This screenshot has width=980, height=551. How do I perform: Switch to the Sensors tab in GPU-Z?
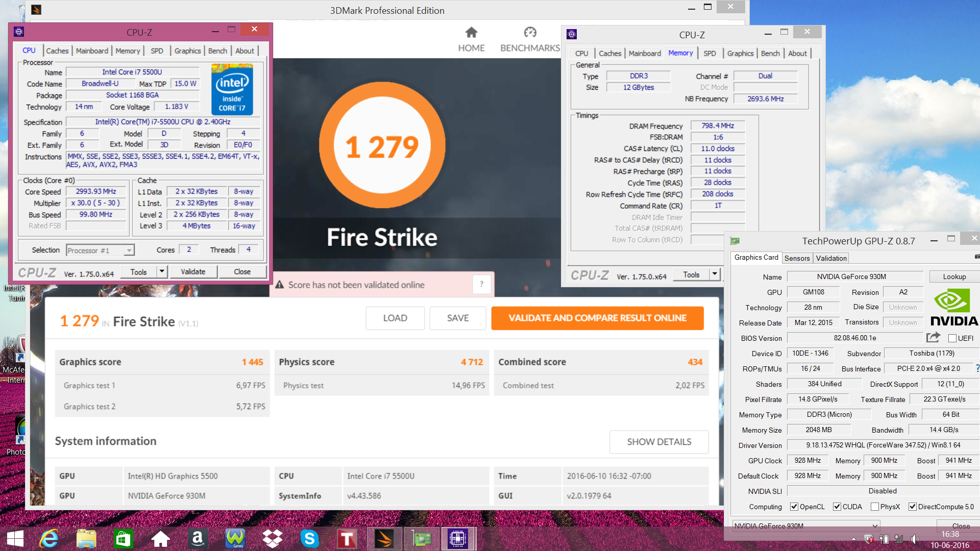(797, 258)
